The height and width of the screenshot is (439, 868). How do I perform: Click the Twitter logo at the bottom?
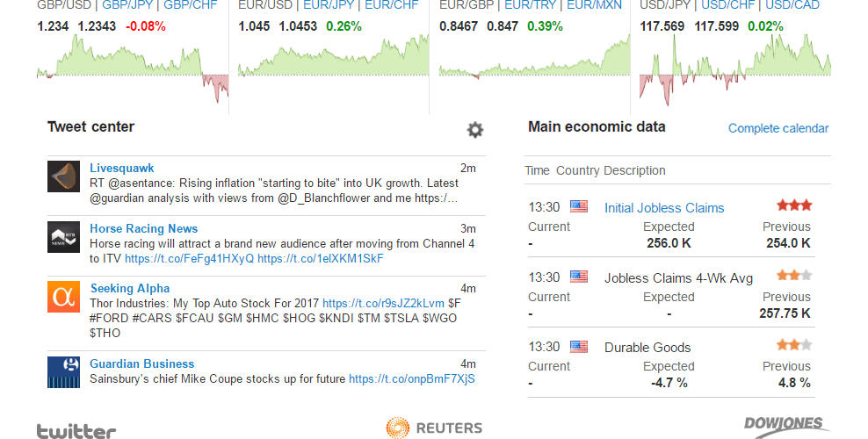coord(76,431)
